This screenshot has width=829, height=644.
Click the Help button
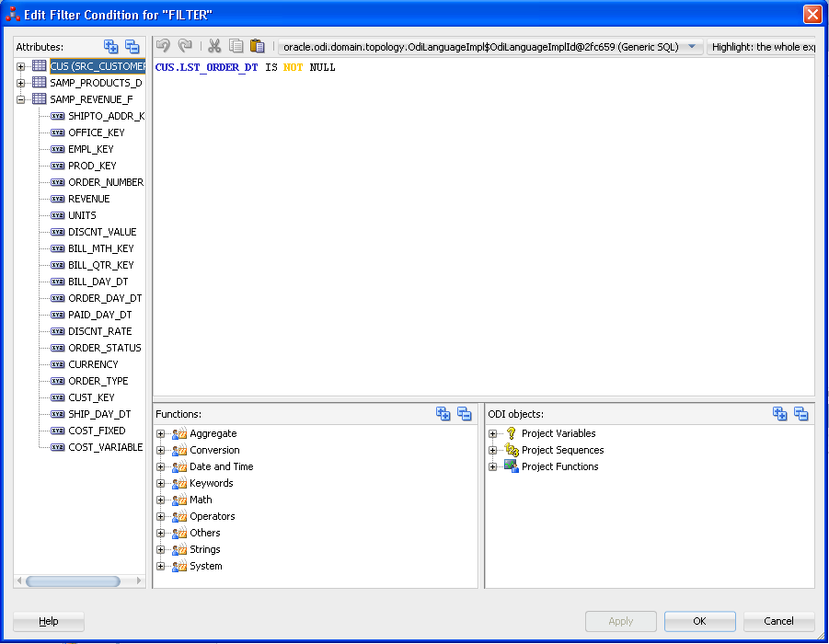tap(49, 621)
